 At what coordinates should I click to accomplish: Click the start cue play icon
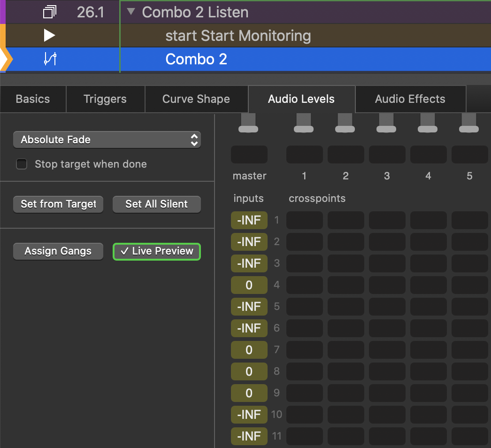coord(49,36)
